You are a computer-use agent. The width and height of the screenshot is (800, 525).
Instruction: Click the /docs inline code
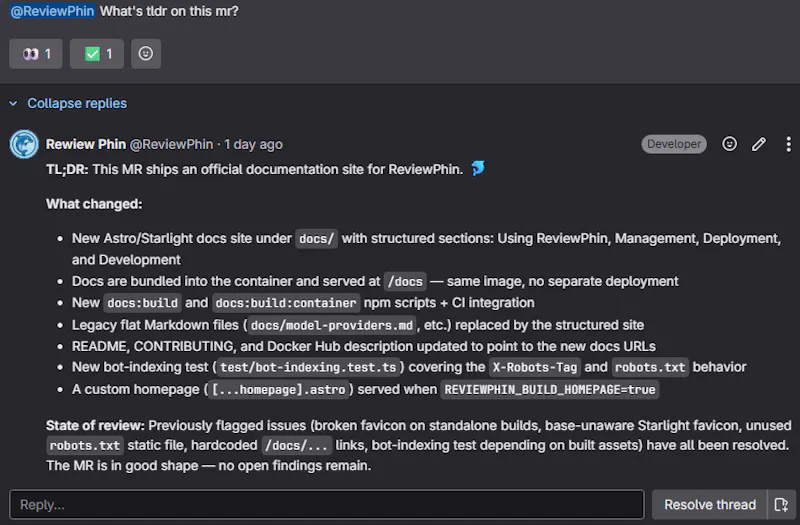point(405,282)
